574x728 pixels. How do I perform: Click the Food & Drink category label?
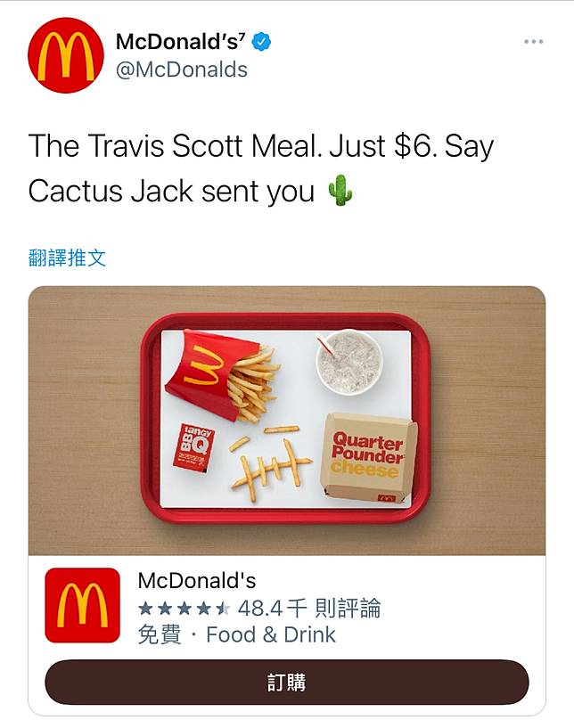[271, 634]
